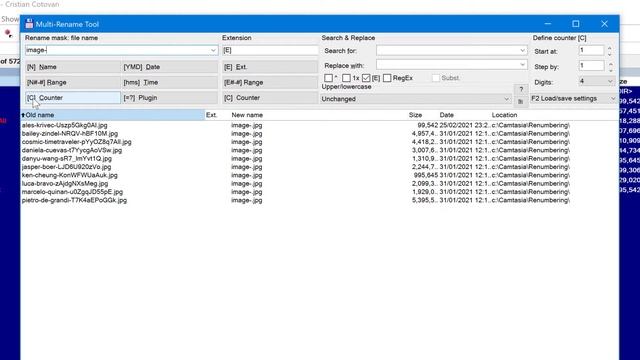This screenshot has height=360, width=640.
Task: Click the size value 99,542 in first row
Action: (427, 125)
